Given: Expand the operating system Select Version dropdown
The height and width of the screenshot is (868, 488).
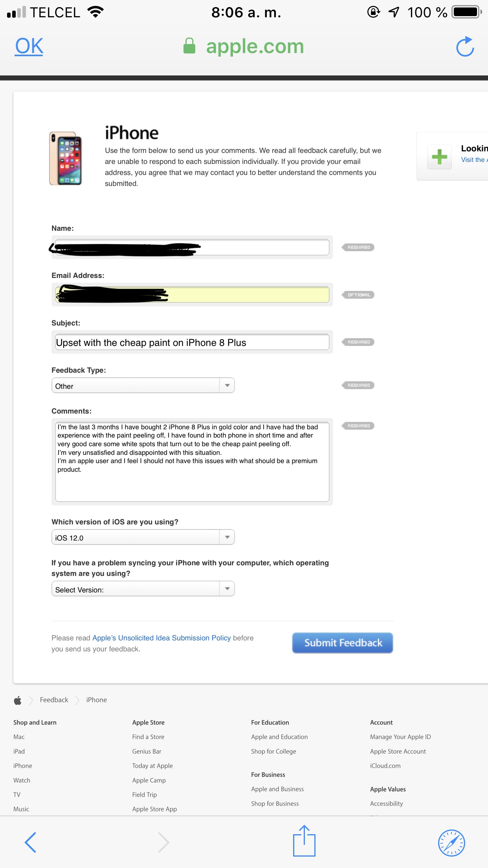Looking at the screenshot, I should point(143,589).
